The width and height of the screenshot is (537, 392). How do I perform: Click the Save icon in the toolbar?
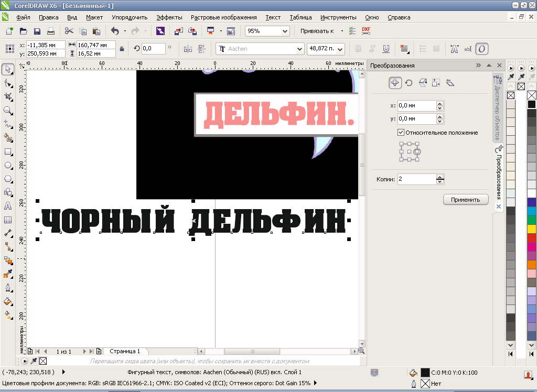(x=37, y=31)
